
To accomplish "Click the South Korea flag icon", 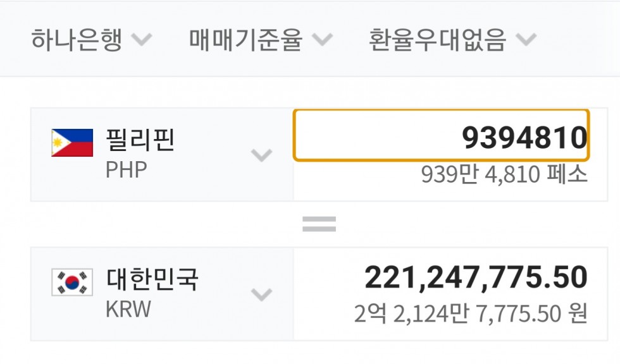I will click(x=72, y=282).
